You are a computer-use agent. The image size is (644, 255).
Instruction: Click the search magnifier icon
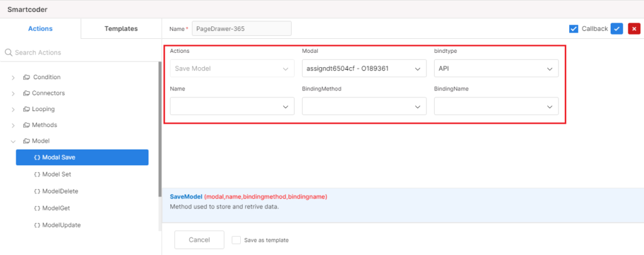point(8,53)
